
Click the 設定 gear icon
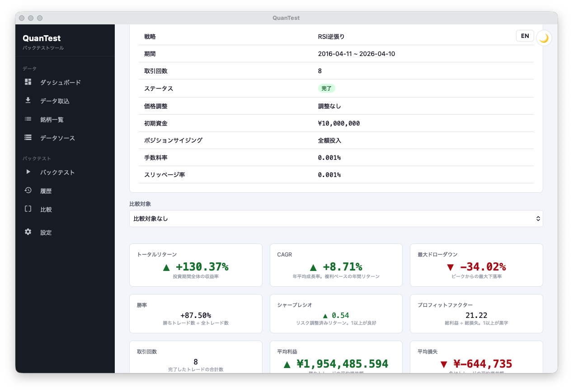[28, 232]
